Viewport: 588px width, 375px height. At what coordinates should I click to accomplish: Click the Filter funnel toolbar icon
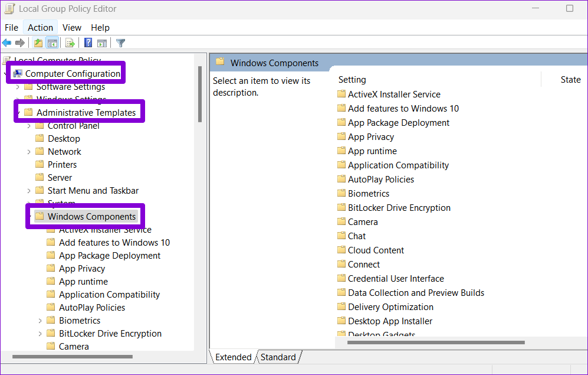[x=120, y=43]
